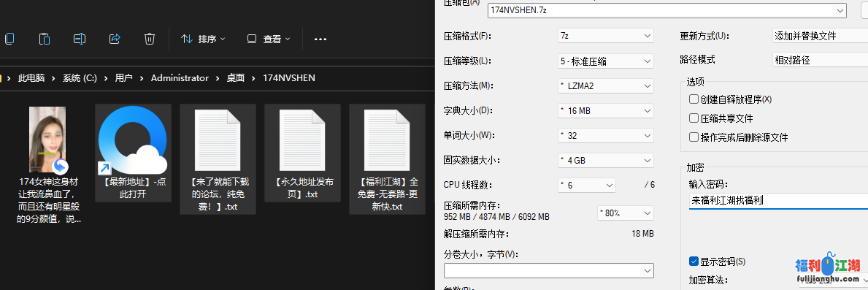Navigate to Administrator in breadcrumb path
868x290 pixels.
point(180,78)
